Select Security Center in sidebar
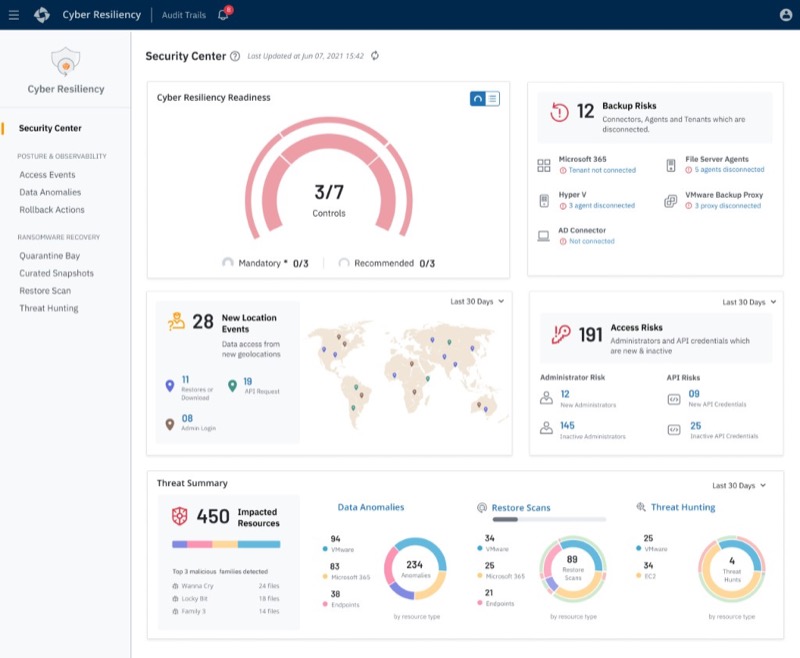 [50, 128]
